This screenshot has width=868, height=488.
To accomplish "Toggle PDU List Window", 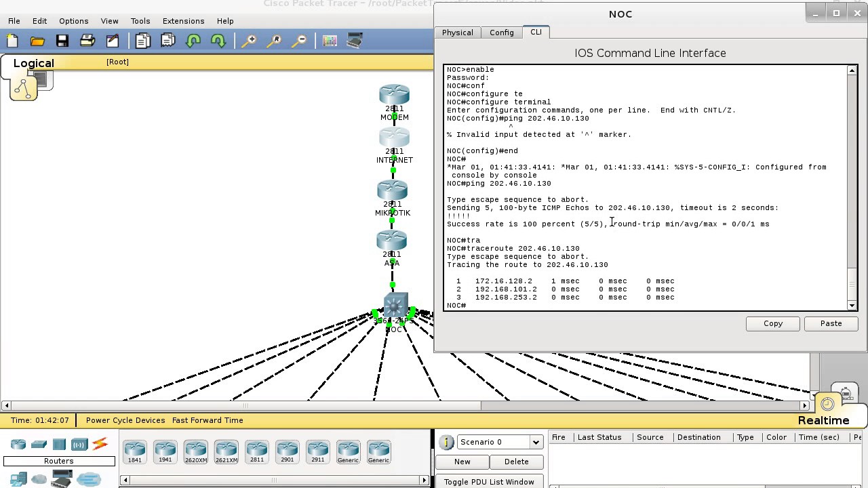I will pyautogui.click(x=489, y=482).
